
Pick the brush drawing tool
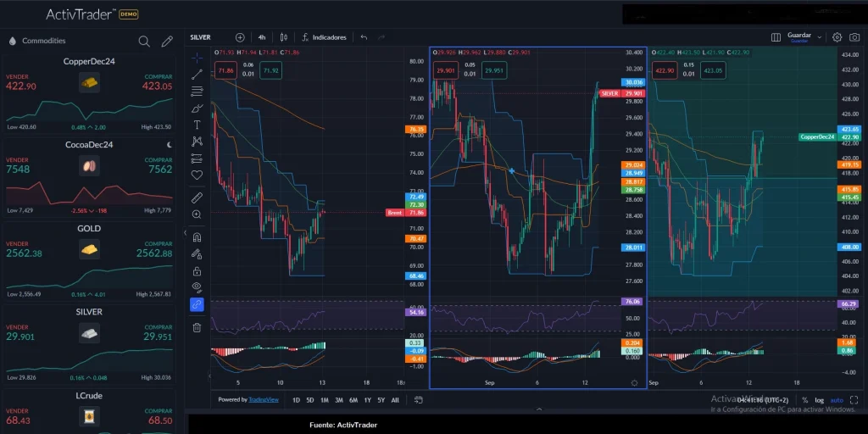point(197,108)
